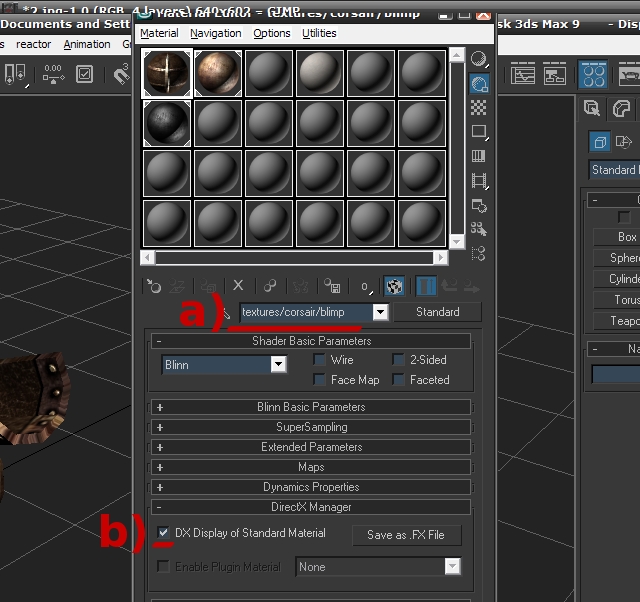This screenshot has height=602, width=640.
Task: Expand the Blinn Basic Parameters rollout
Action: [311, 407]
